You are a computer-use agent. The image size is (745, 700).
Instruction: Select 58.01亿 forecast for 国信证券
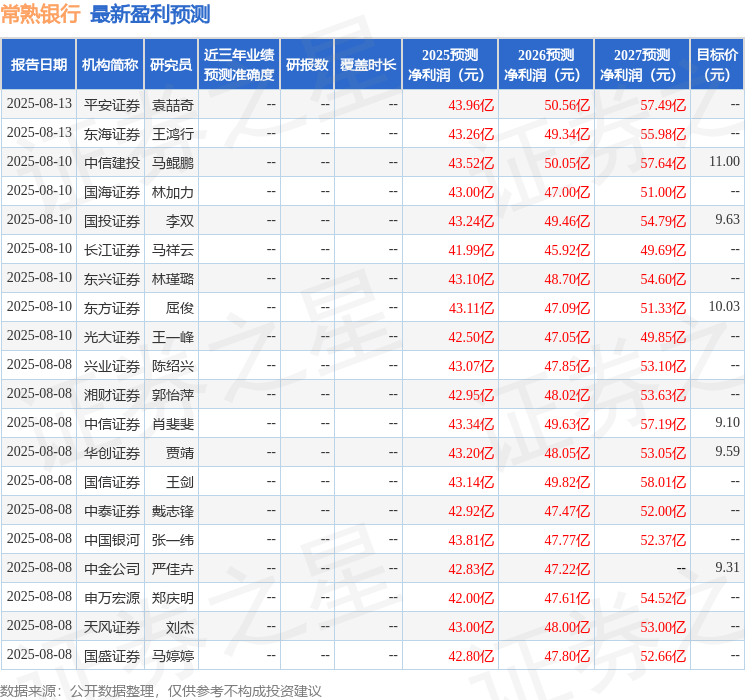(x=663, y=481)
